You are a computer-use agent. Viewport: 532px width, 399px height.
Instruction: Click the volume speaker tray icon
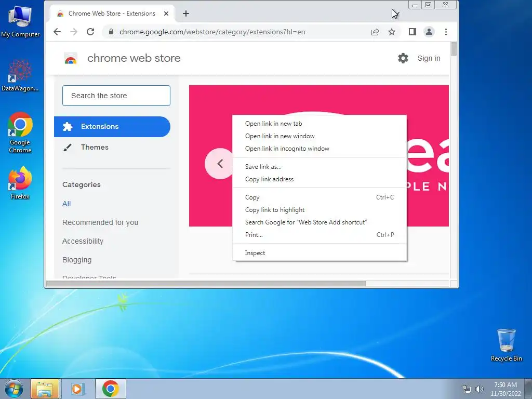coord(480,389)
